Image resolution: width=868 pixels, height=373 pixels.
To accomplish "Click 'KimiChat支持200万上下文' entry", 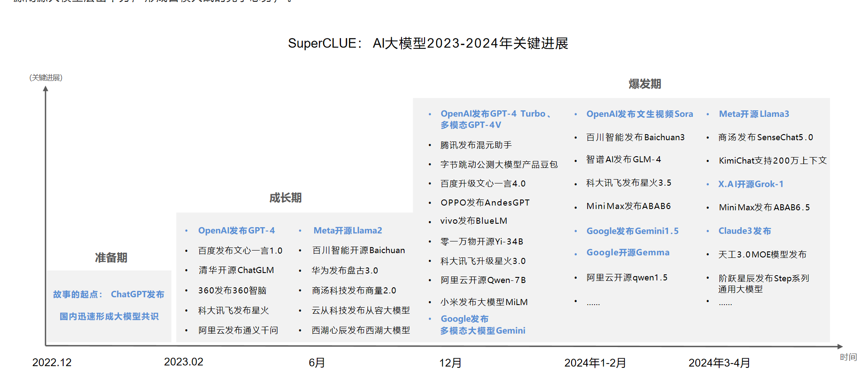I will tap(773, 161).
